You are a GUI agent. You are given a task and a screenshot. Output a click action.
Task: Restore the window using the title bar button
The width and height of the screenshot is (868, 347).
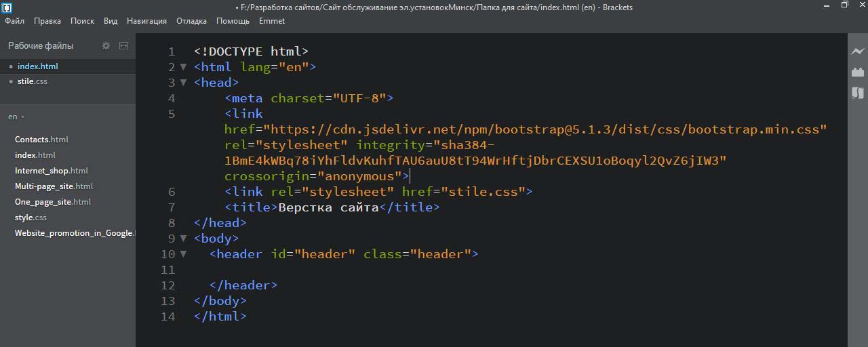tap(844, 5)
